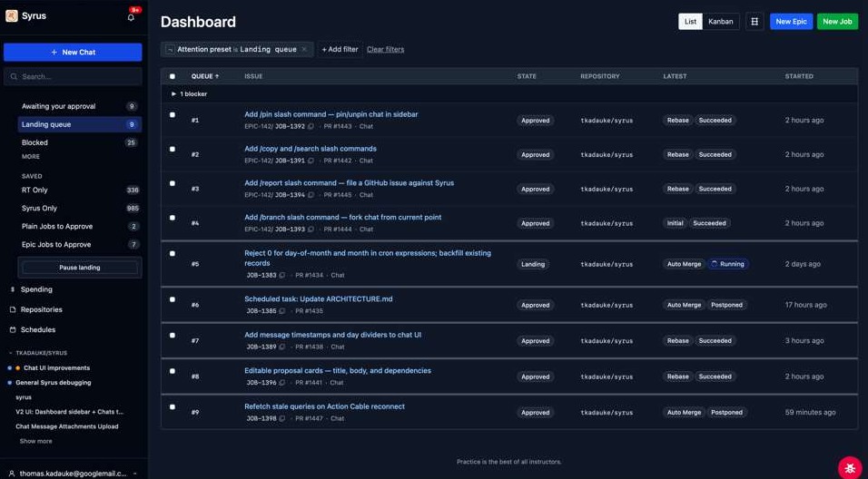Check the row for /copy and /search commands
Viewport: 868px width, 479px height.
point(173,150)
